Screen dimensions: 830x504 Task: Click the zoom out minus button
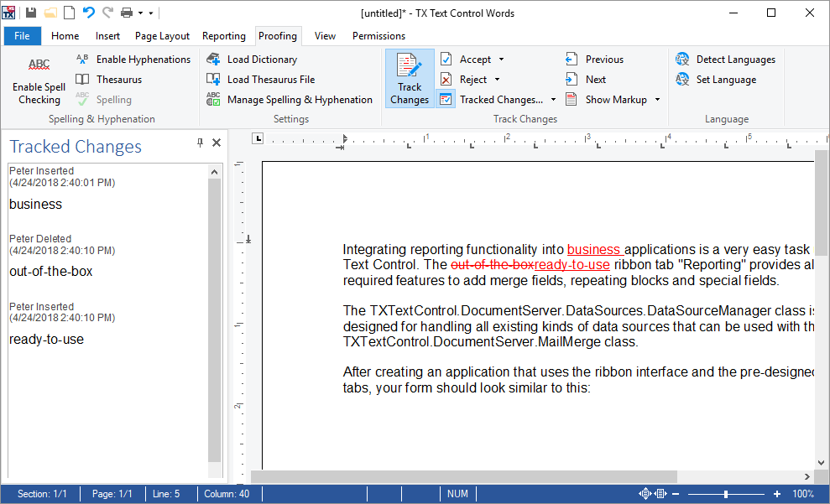[676, 494]
